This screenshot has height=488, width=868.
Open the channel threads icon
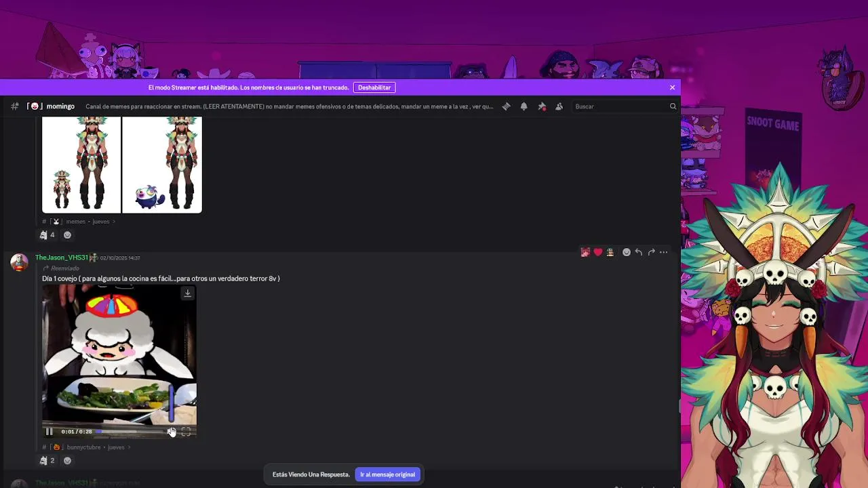(x=506, y=106)
